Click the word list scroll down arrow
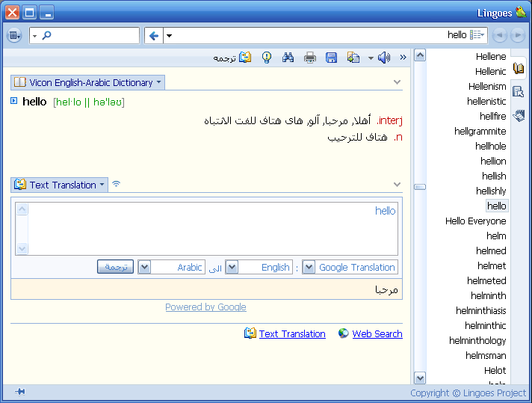This screenshot has width=532, height=403. tap(420, 378)
